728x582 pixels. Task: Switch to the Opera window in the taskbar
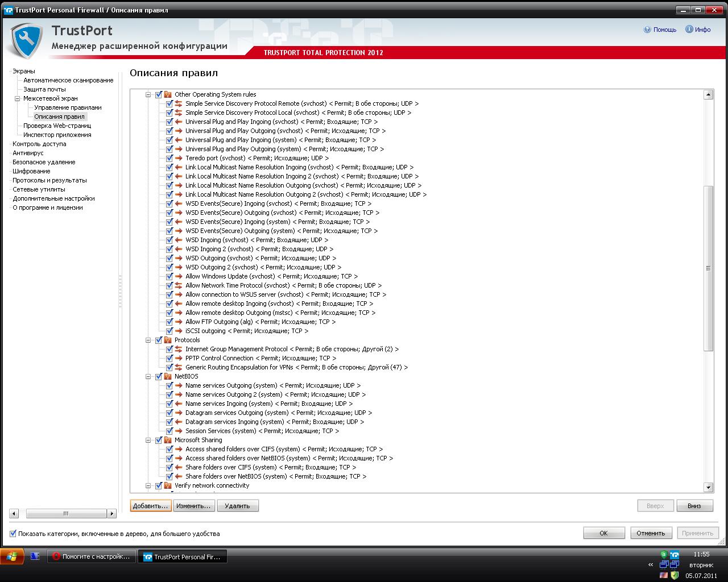pyautogui.click(x=92, y=557)
